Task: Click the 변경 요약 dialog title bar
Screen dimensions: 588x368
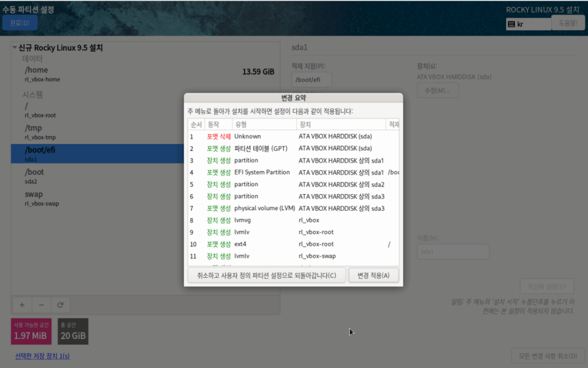Action: point(293,98)
